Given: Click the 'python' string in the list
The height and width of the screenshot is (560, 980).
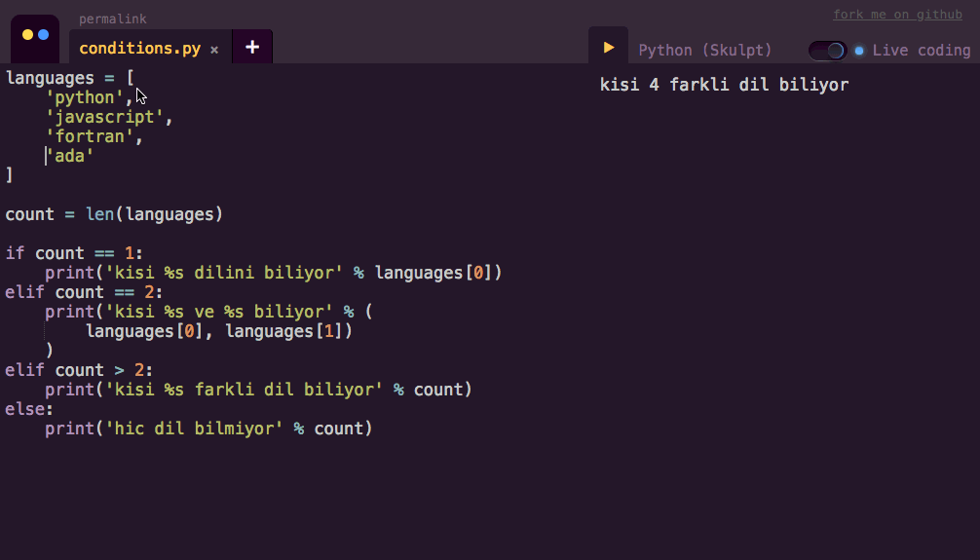Looking at the screenshot, I should tap(85, 97).
